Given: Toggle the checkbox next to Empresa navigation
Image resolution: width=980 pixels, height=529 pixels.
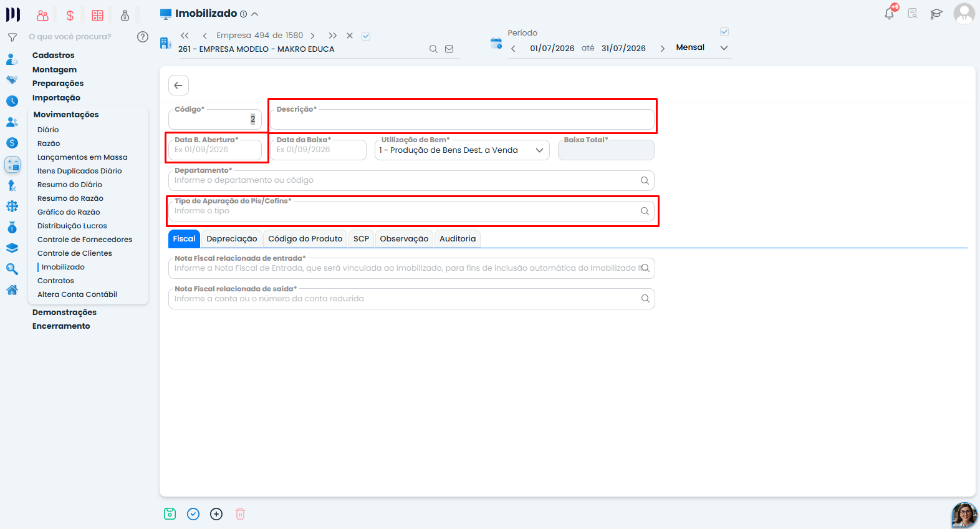Looking at the screenshot, I should 366,36.
